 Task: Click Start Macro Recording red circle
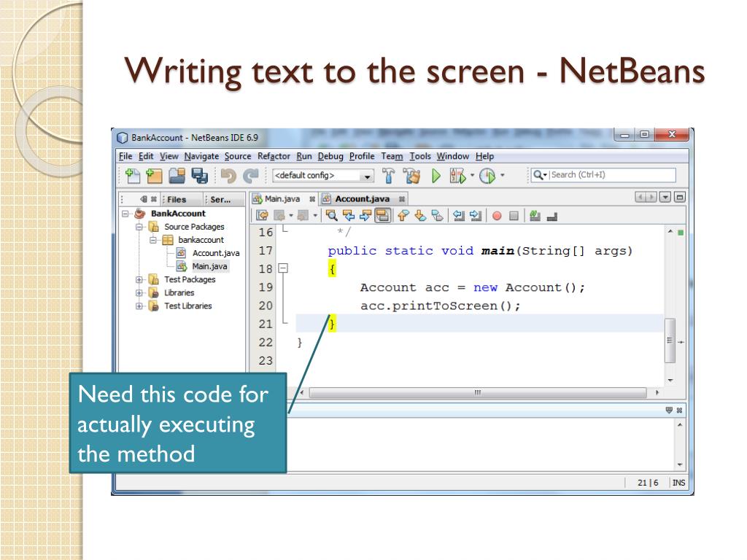point(497,216)
